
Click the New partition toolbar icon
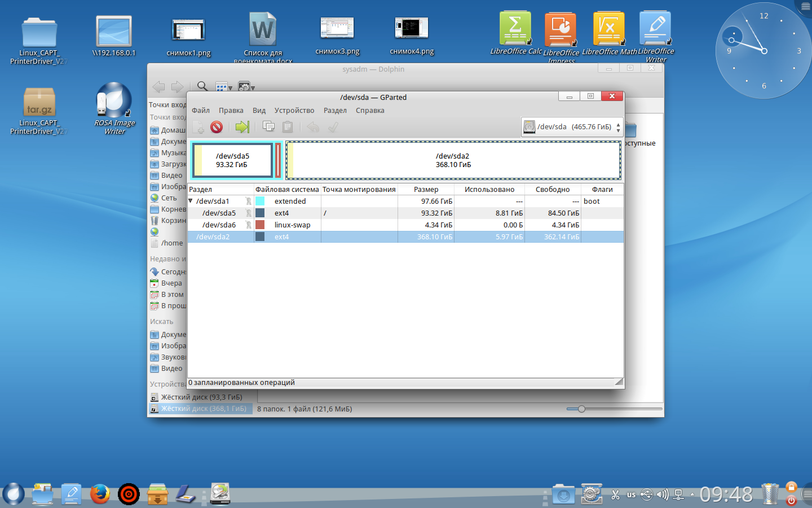[x=198, y=127]
